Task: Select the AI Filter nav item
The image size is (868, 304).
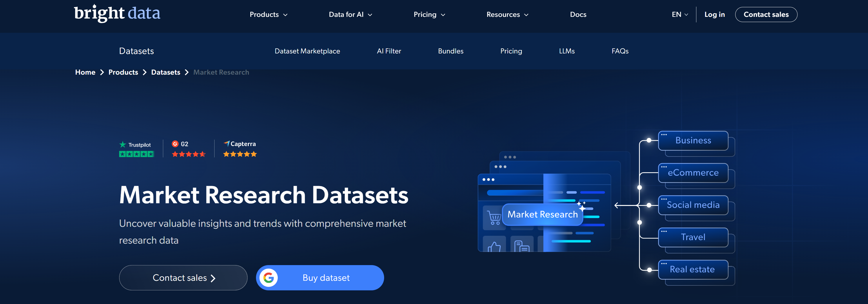Action: 389,51
